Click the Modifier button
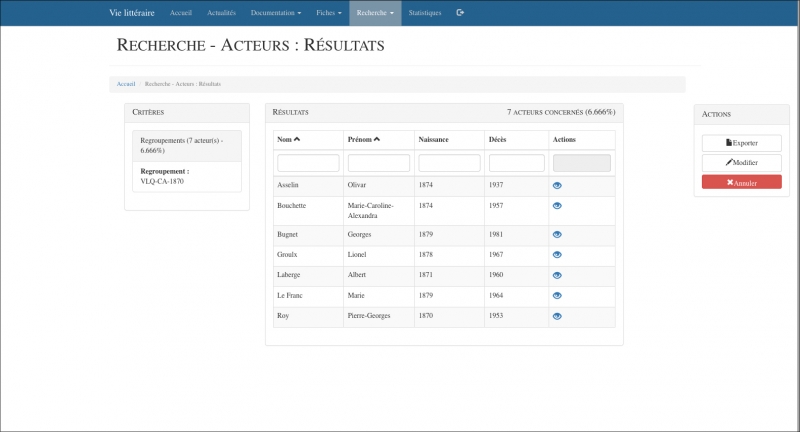 [741, 162]
